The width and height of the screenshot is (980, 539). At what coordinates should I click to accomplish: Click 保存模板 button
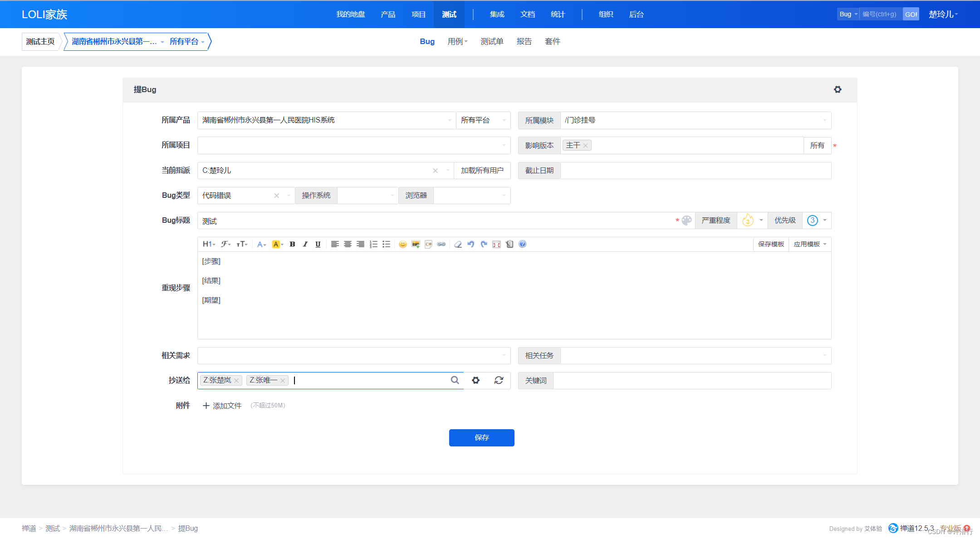tap(771, 244)
